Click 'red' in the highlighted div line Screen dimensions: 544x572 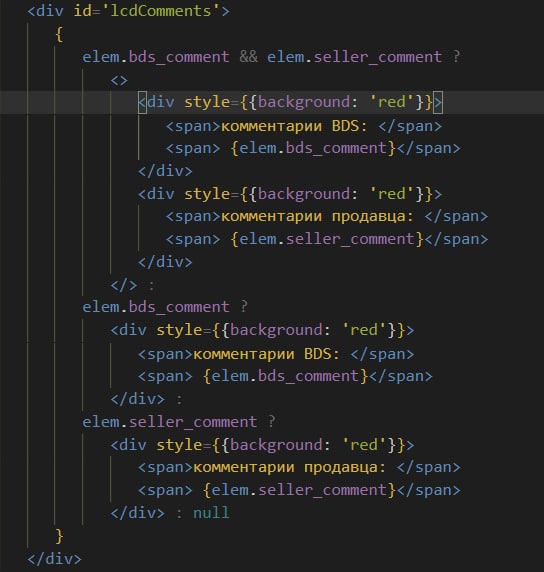[391, 102]
